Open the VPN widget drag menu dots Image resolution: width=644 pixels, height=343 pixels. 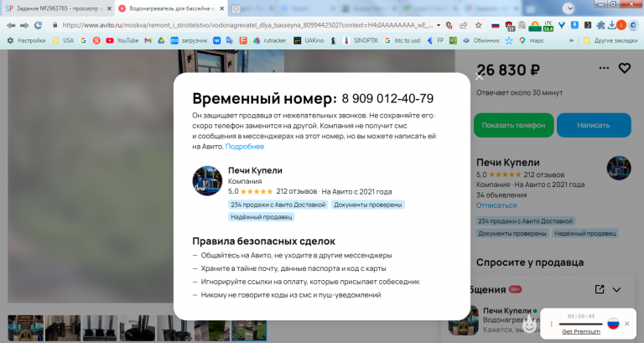tap(551, 324)
